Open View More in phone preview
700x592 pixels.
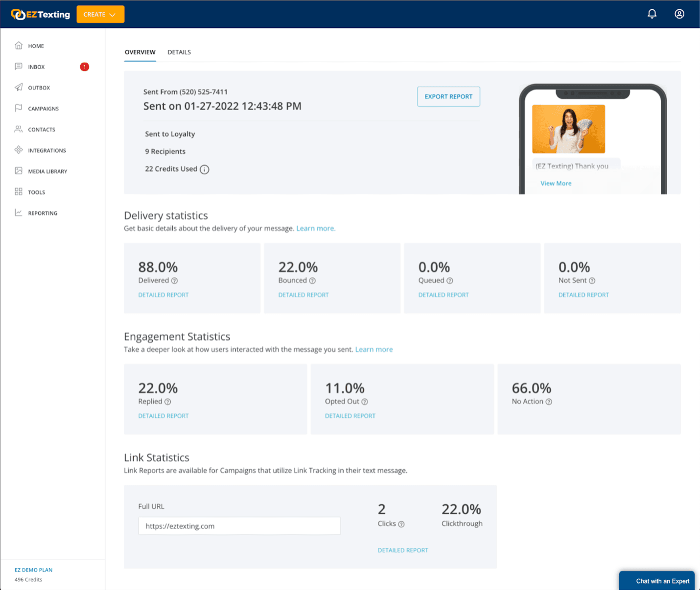tap(556, 183)
